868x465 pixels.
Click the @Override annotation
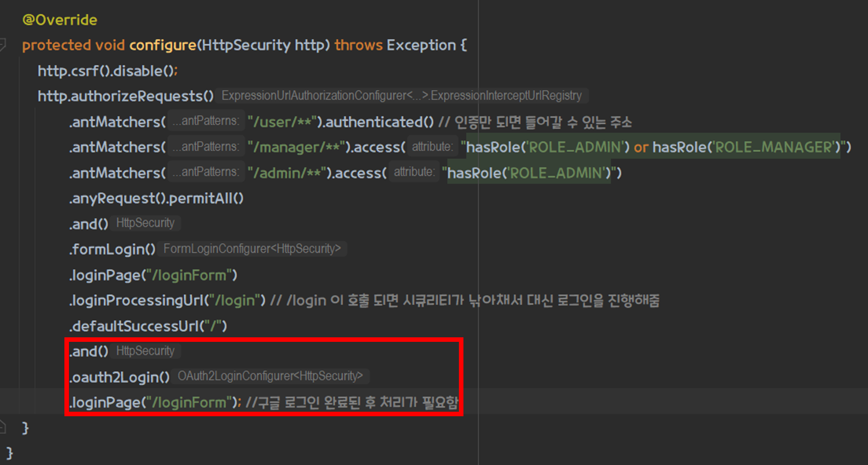59,20
